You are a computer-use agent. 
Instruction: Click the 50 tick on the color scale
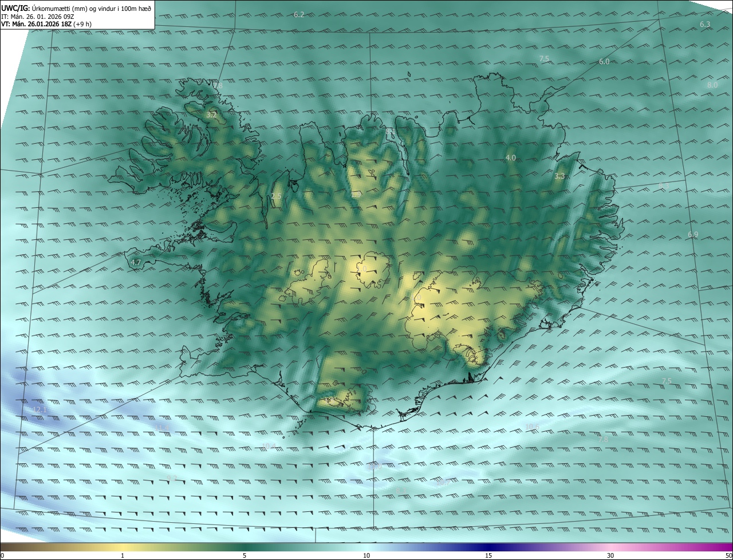[x=728, y=555]
